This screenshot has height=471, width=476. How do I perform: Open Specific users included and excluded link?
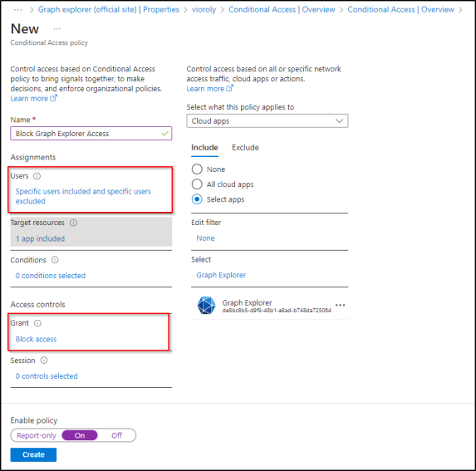[83, 196]
